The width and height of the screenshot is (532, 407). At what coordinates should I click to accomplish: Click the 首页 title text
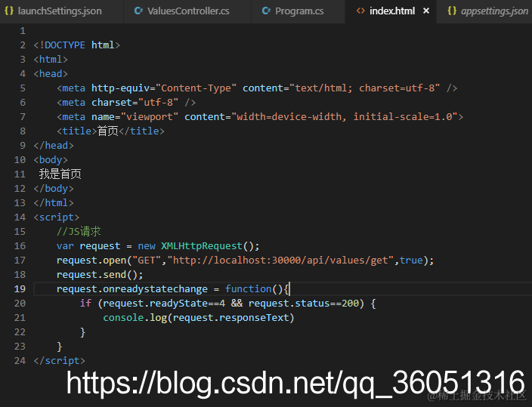[x=108, y=131]
